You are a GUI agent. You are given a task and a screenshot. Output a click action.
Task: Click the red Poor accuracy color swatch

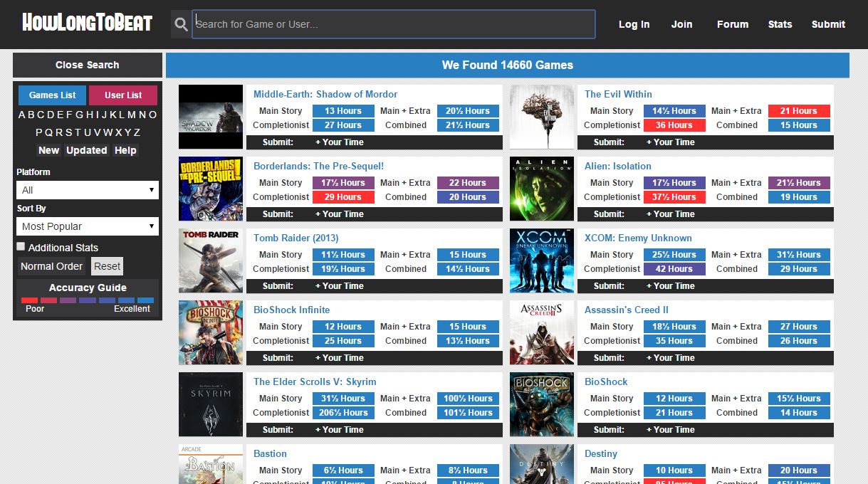pyautogui.click(x=29, y=300)
